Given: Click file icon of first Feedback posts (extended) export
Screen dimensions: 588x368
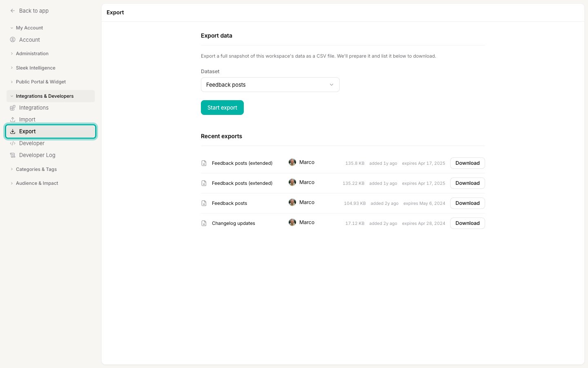Looking at the screenshot, I should coord(204,163).
